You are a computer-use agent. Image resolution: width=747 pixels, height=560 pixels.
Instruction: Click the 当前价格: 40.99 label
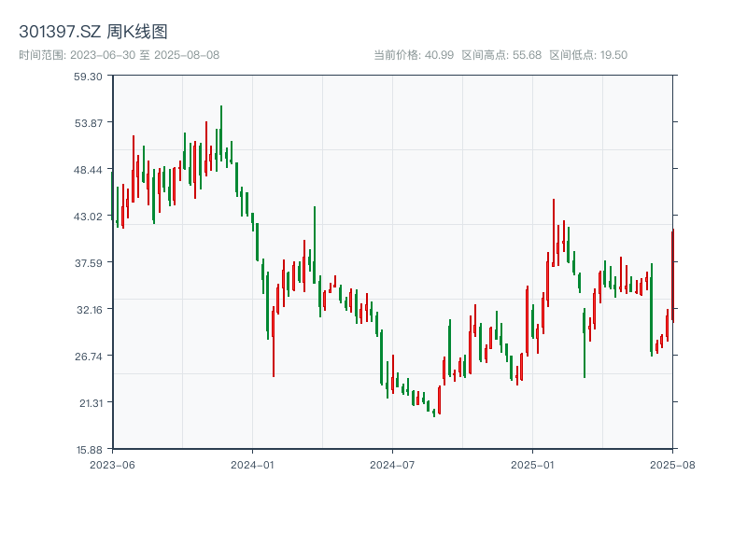coord(414,55)
